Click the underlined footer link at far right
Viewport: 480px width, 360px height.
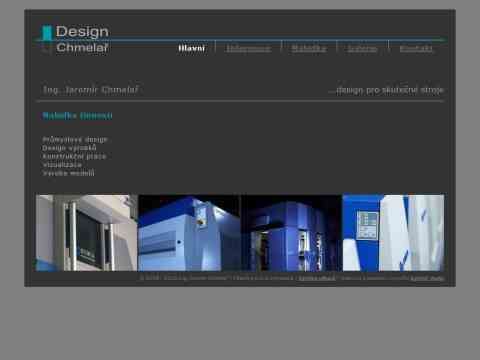click(427, 278)
